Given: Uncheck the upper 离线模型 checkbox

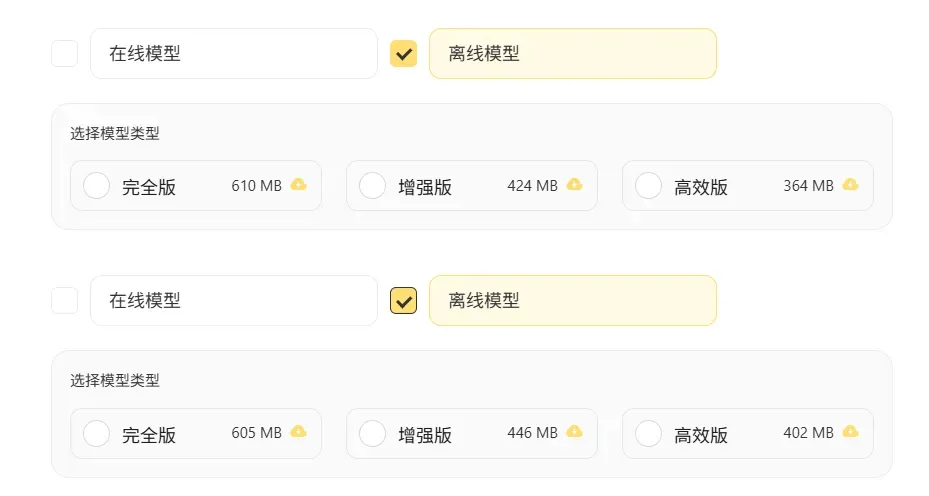Looking at the screenshot, I should 403,54.
